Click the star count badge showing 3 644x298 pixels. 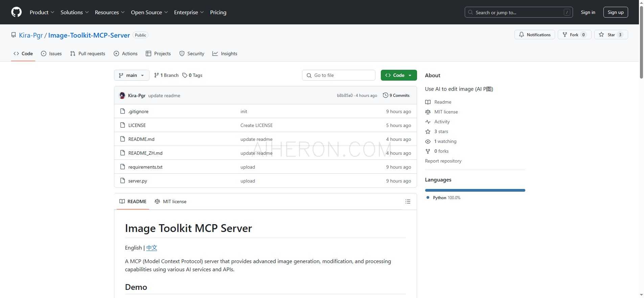click(x=620, y=35)
